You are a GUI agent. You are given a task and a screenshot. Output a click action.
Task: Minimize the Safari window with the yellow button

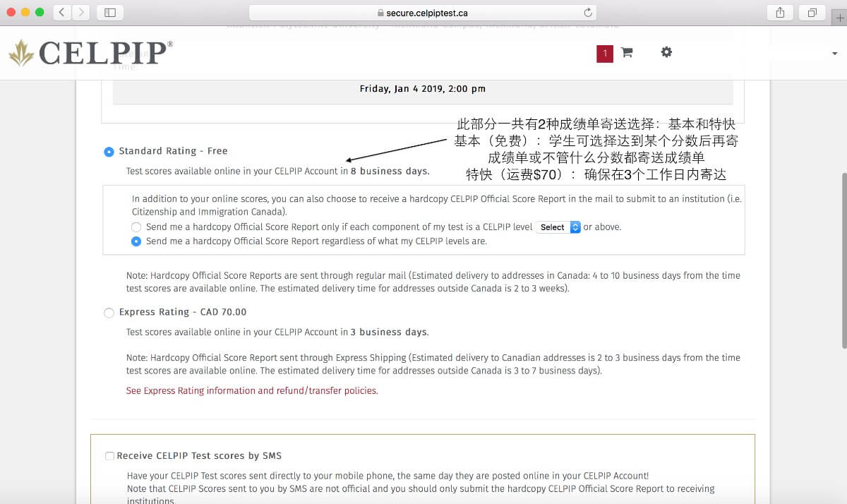(x=25, y=12)
